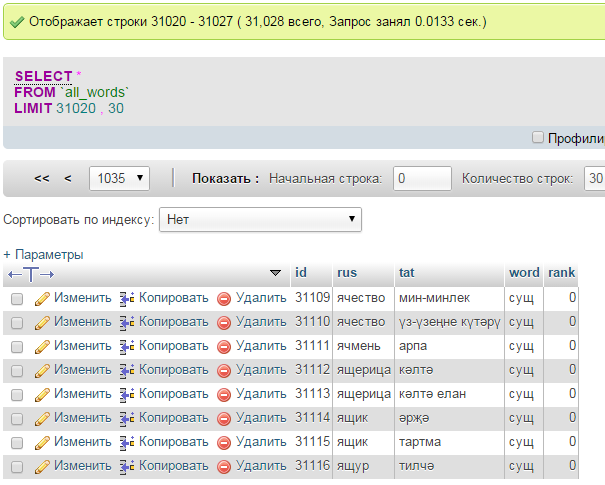Viewport: 605px width, 485px height.
Task: Click the Начальная строка input field
Action: tap(420, 178)
